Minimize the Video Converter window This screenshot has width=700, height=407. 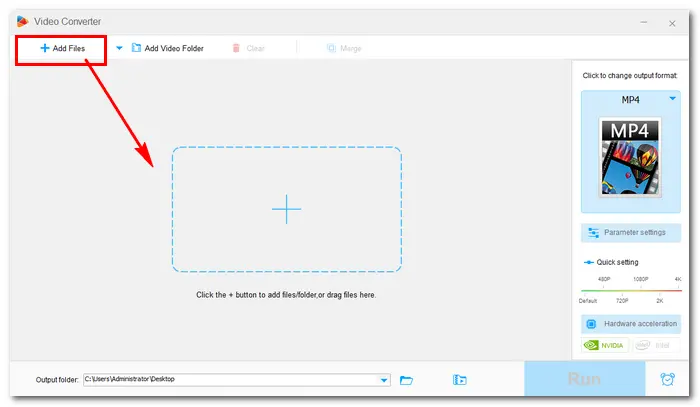[x=644, y=22]
